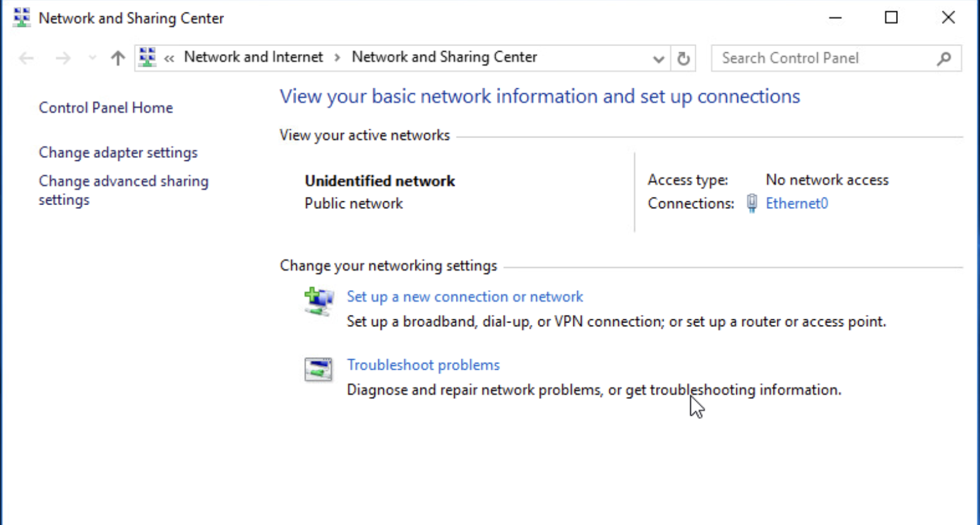The height and width of the screenshot is (525, 980).
Task: Select Set up a new connection or network
Action: [465, 297]
